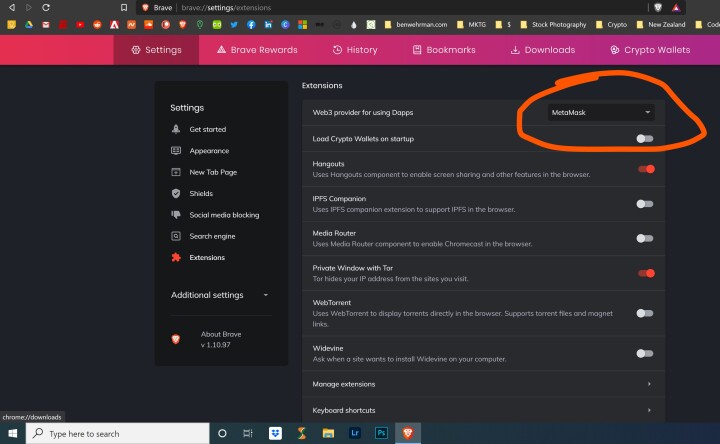Open Dropbox from the taskbar

point(275,433)
